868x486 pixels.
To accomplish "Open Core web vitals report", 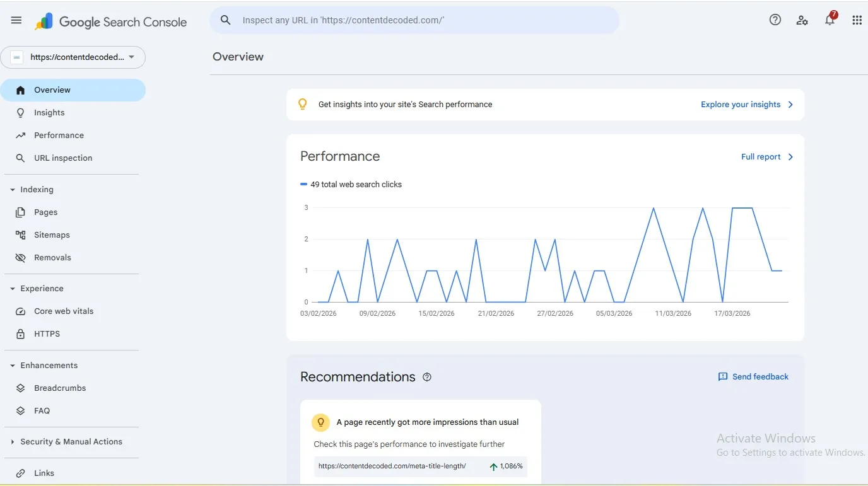I will [x=63, y=311].
